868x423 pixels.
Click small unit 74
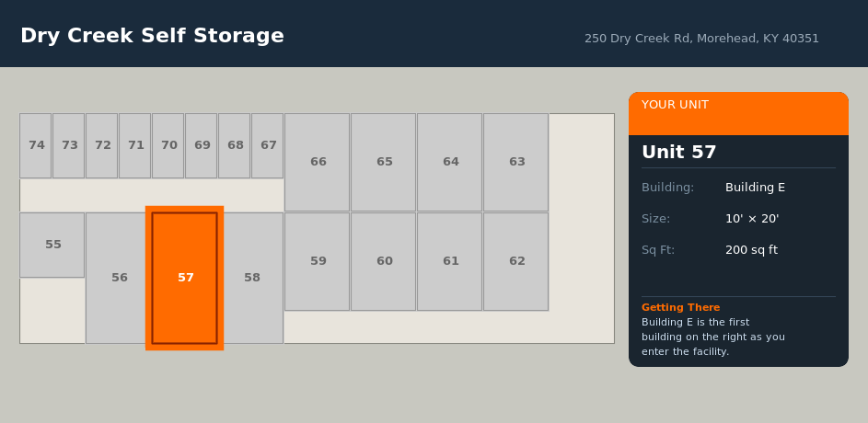click(x=36, y=145)
